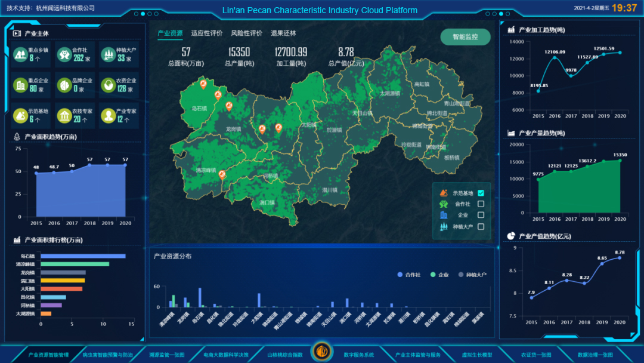Open the 重点企业 building icon
644x363 pixels.
coord(20,85)
